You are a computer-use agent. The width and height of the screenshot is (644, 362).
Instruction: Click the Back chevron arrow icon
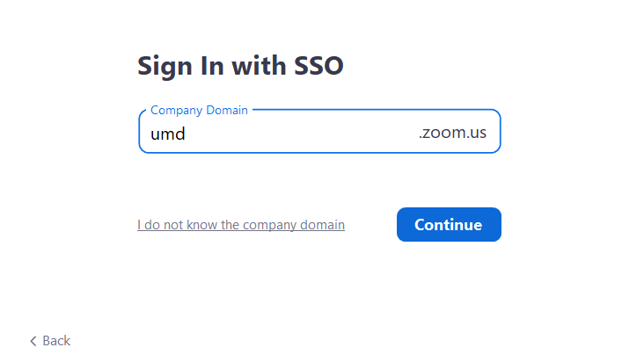tap(33, 341)
